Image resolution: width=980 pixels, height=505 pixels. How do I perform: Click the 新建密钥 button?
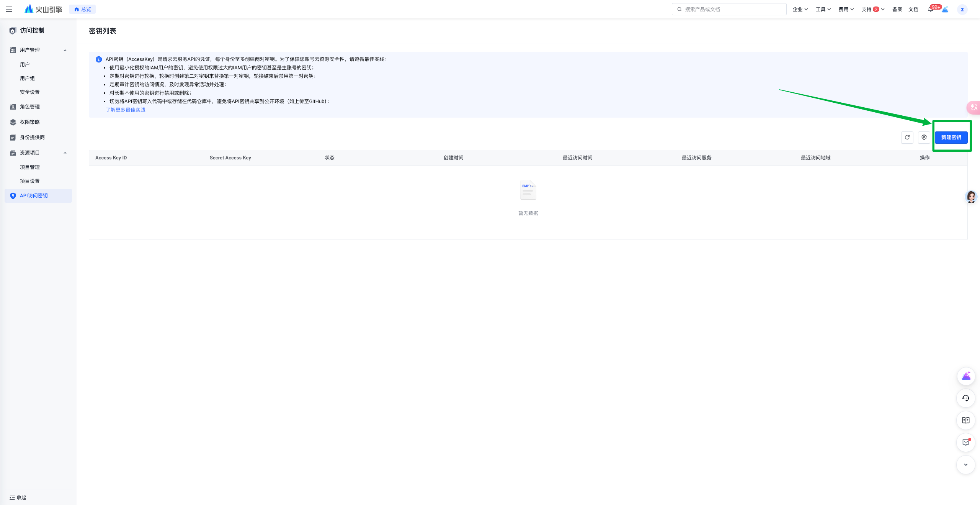point(951,137)
